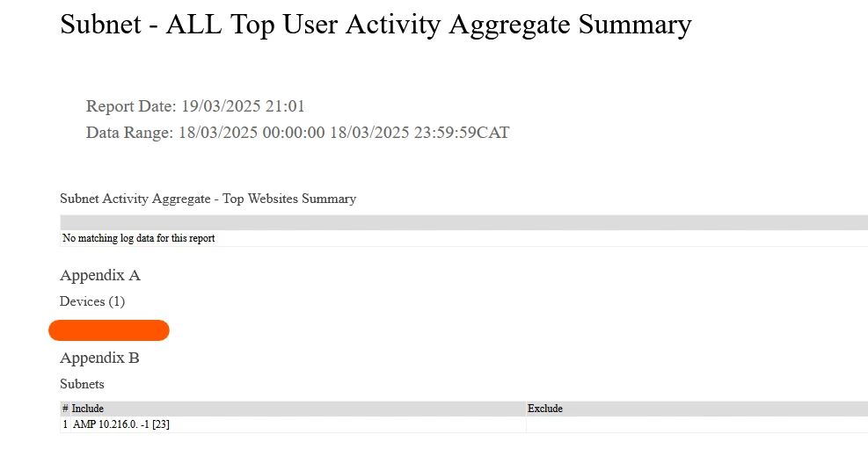Image resolution: width=868 pixels, height=449 pixels.
Task: Click the Data Range label
Action: (x=129, y=133)
